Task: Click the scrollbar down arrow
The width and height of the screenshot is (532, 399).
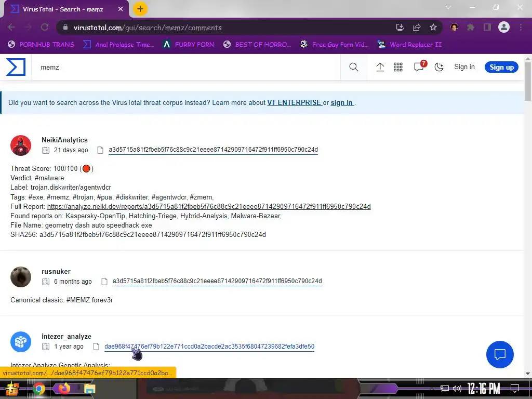Action: (528, 374)
